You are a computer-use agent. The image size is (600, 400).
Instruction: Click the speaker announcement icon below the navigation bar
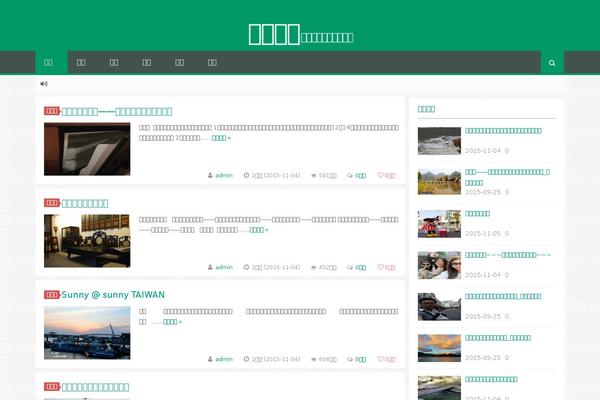point(44,84)
